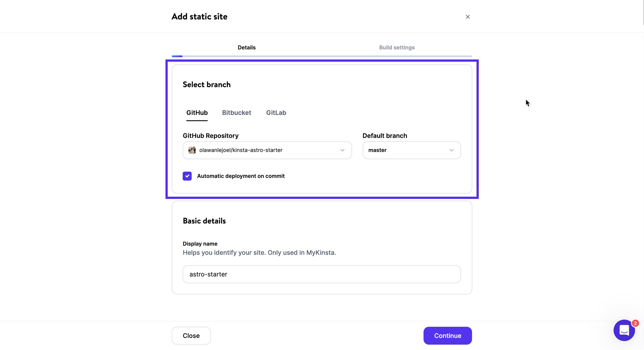Click the cursor arrow area beside the branch panel
The height and width of the screenshot is (350, 644).
pos(527,103)
